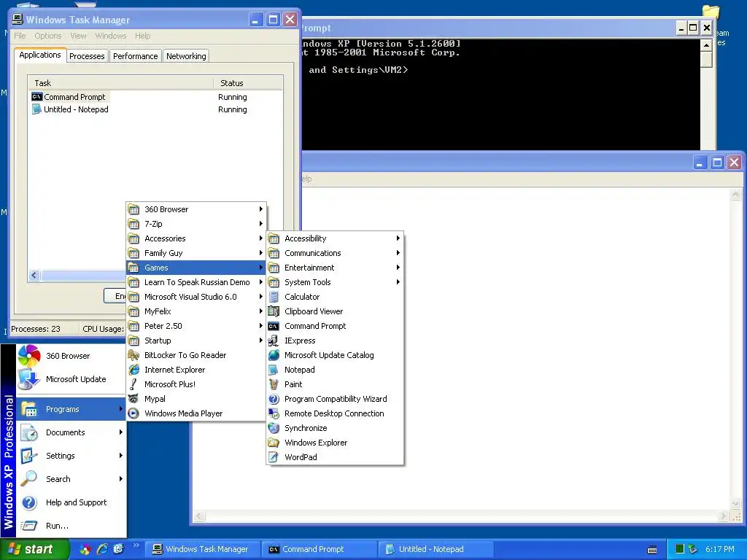The image size is (747, 560).
Task: Open Settings in the Start menu
Action: click(71, 456)
